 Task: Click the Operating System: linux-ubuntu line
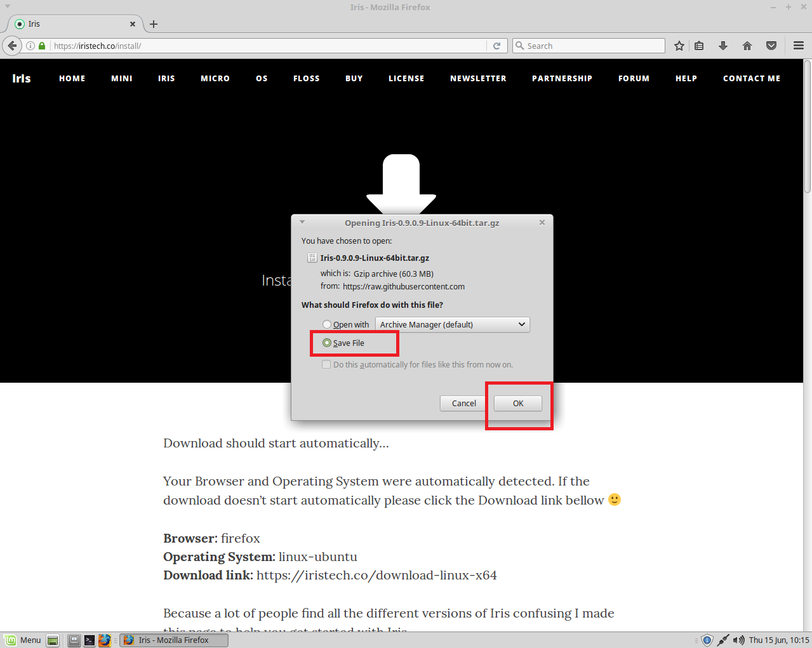pyautogui.click(x=260, y=557)
